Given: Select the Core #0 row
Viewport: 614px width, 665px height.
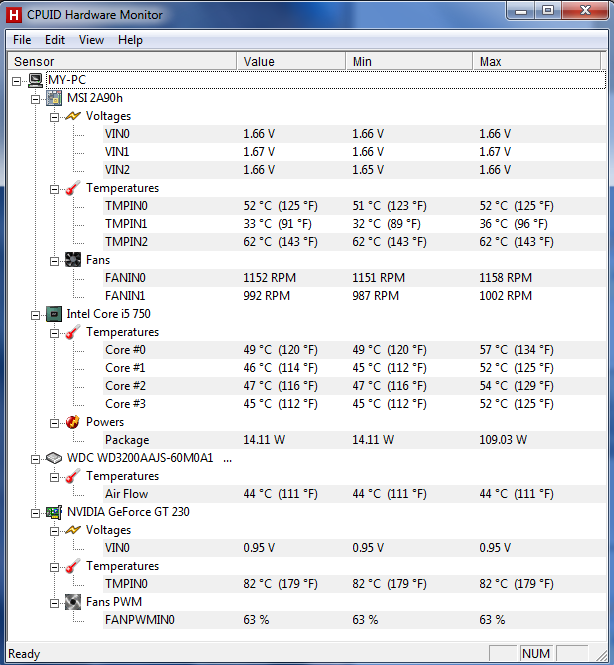Looking at the screenshot, I should click(354, 350).
